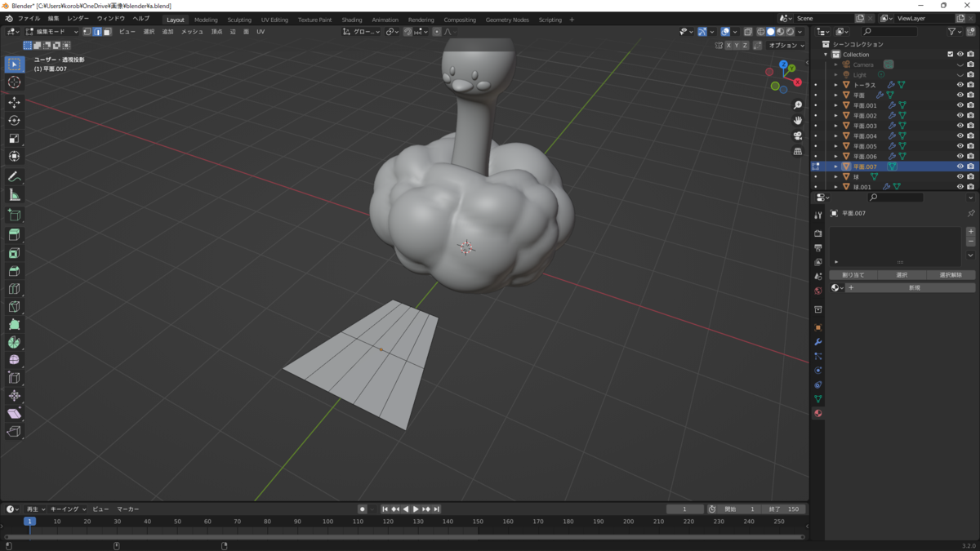Click the viewport zoom magnifier icon

(x=798, y=105)
